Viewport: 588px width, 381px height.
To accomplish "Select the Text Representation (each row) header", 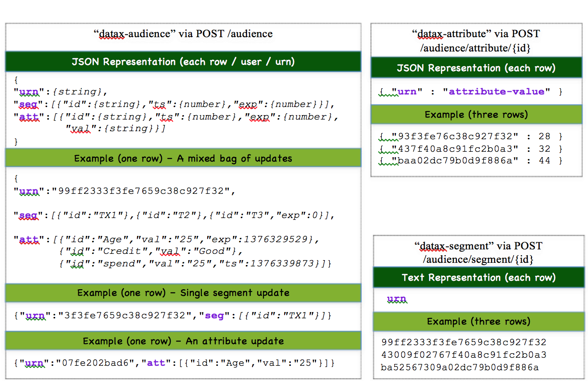I will [479, 278].
